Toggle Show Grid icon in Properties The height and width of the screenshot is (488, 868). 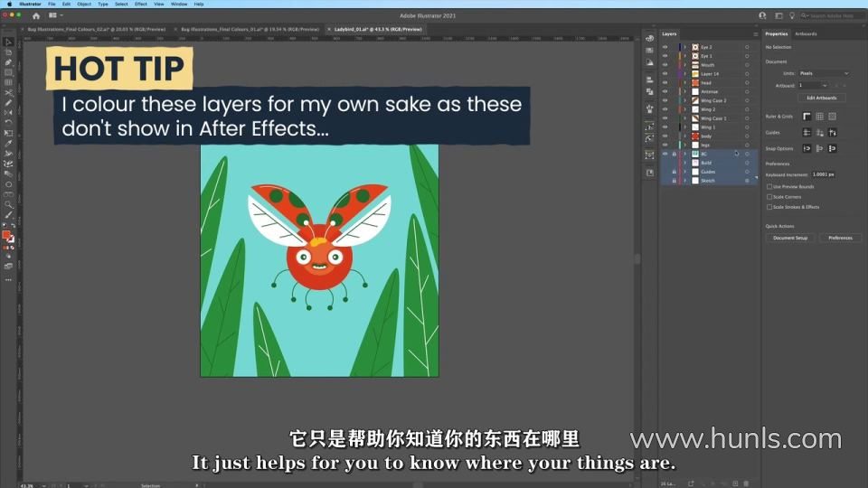(x=819, y=117)
